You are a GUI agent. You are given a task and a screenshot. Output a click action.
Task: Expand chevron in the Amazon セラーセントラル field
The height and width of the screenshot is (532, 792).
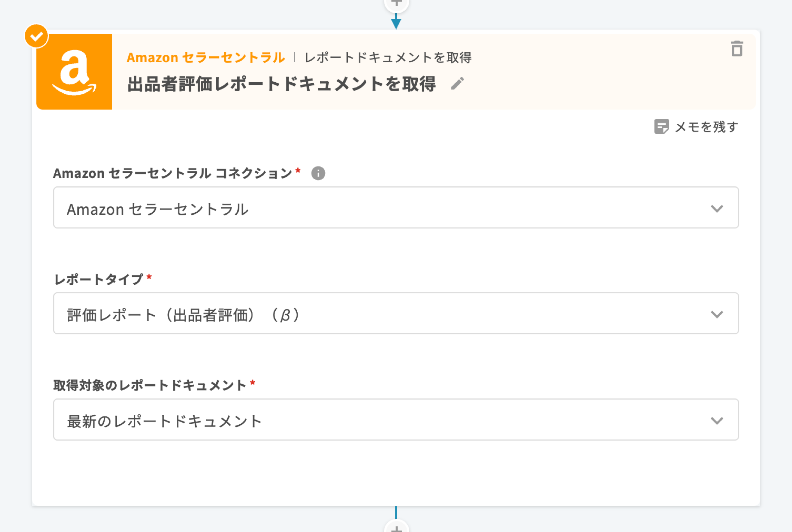(x=717, y=208)
